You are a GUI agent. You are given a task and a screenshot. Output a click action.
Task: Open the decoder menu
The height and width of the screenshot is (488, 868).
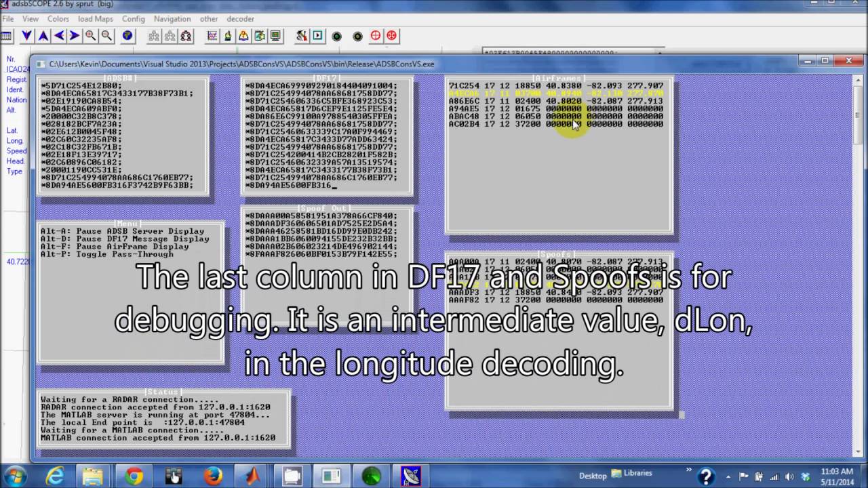point(241,19)
